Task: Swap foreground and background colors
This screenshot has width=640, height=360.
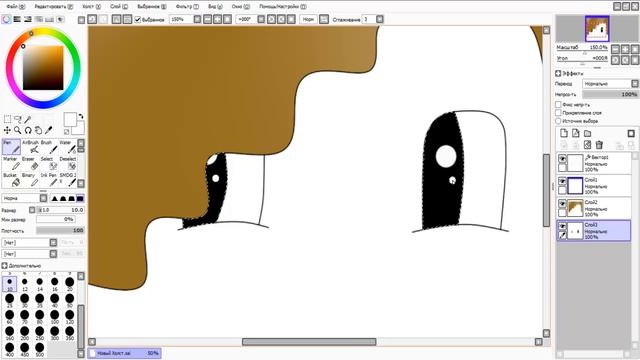Action: 81,116
